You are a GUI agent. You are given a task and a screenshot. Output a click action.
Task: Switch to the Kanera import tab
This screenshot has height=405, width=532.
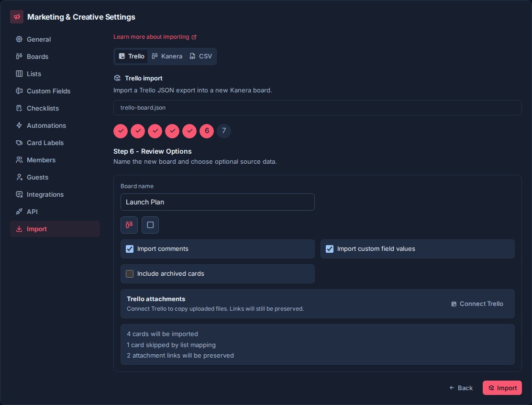click(x=167, y=56)
